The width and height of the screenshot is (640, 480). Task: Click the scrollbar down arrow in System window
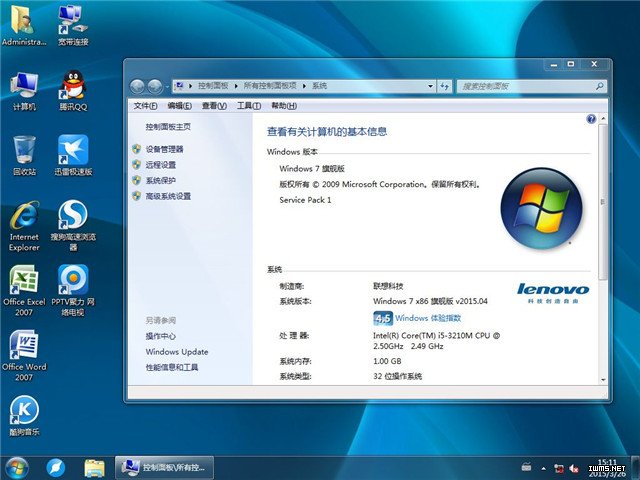point(603,380)
